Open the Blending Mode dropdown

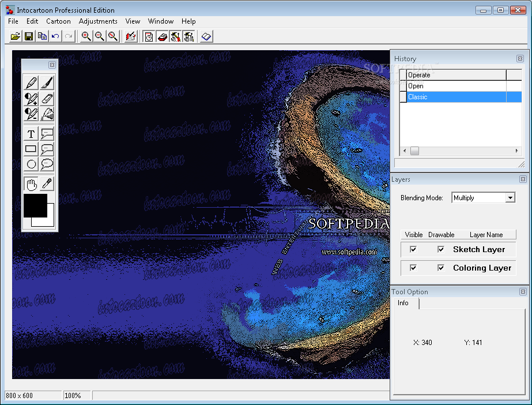click(x=510, y=197)
